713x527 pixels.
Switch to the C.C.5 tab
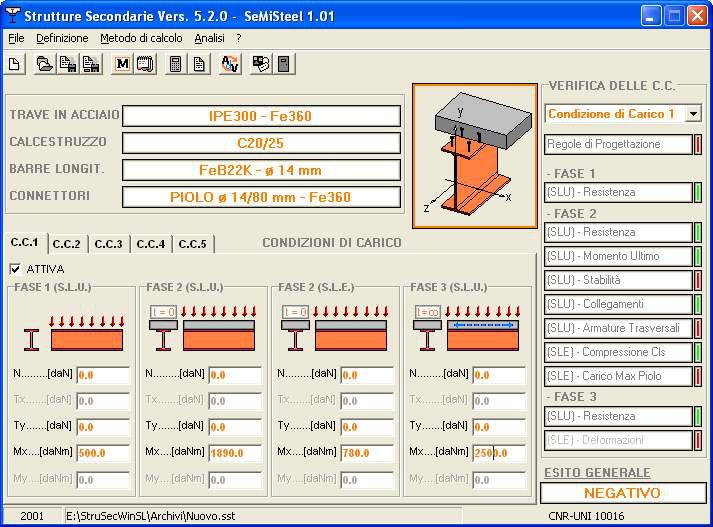(x=192, y=244)
